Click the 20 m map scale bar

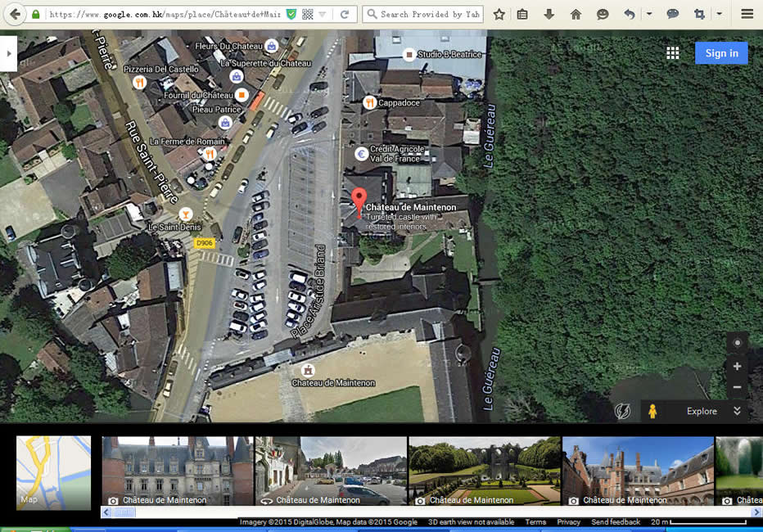(699, 522)
